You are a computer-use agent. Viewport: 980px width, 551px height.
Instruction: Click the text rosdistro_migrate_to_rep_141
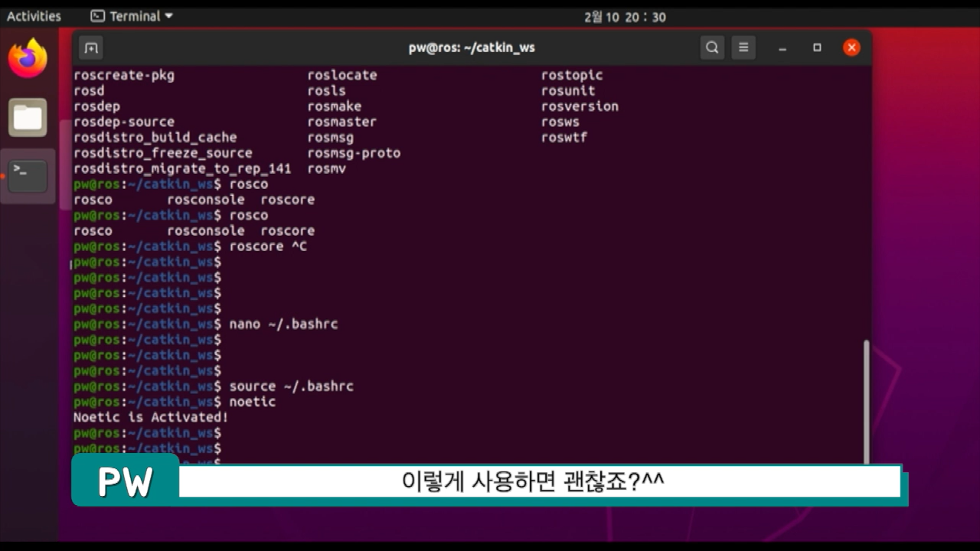182,168
